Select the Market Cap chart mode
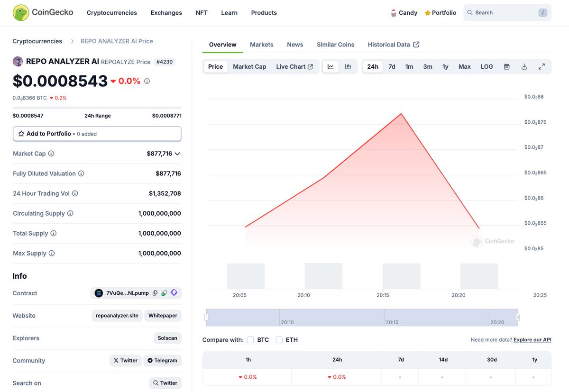This screenshot has height=392, width=569. tap(249, 67)
